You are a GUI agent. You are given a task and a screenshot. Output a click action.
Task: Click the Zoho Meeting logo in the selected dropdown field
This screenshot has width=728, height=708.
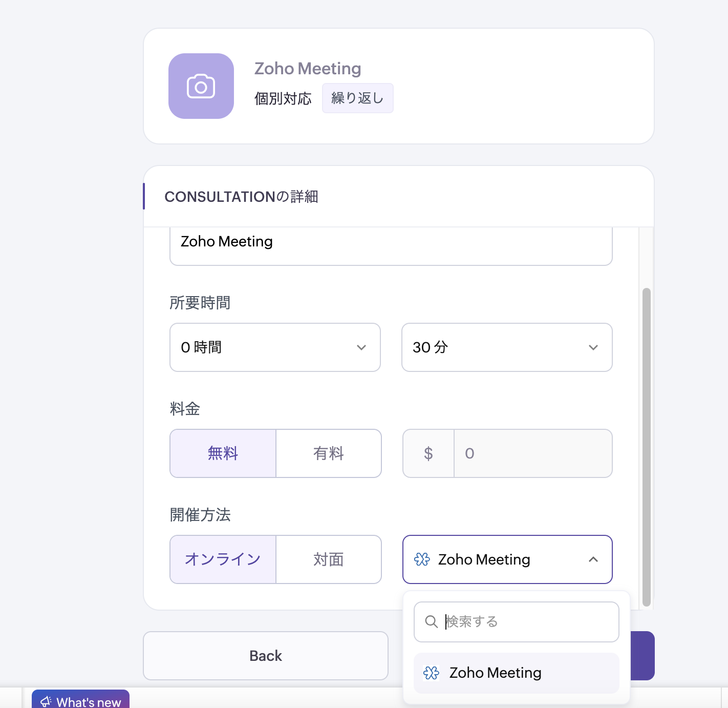[x=422, y=559]
